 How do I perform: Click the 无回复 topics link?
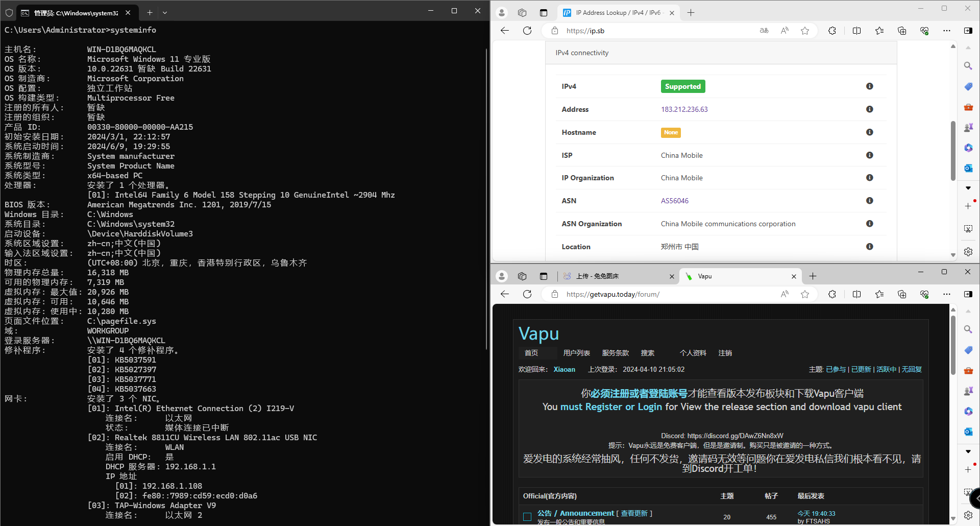[x=912, y=369]
